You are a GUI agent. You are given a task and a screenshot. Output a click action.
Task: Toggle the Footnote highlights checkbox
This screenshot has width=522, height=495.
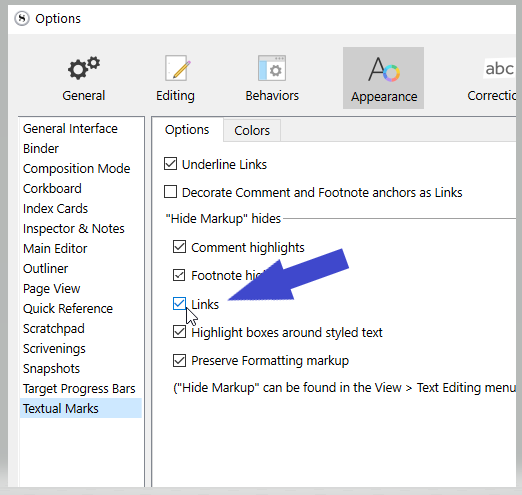(x=179, y=275)
